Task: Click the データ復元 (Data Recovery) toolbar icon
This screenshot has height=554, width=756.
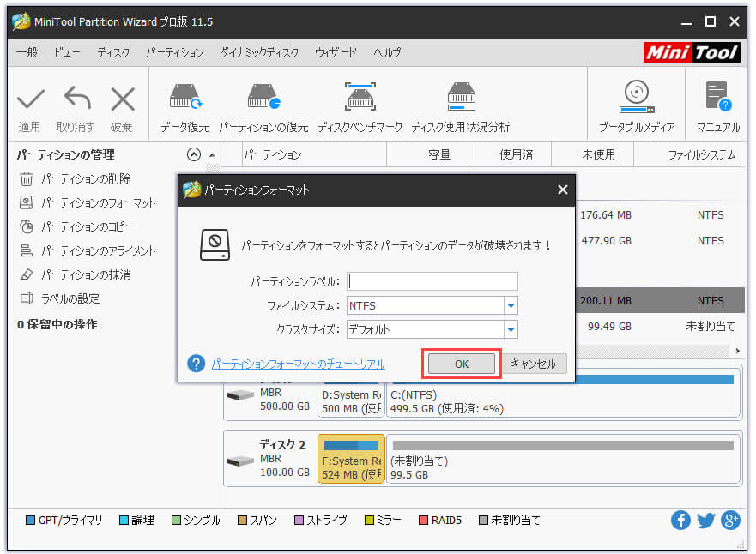Action: tap(184, 99)
